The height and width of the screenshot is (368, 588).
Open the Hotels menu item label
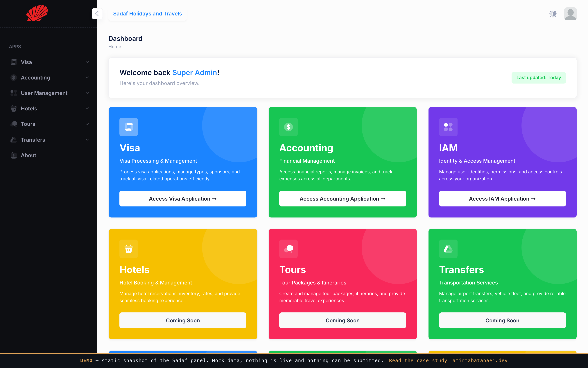coord(29,109)
